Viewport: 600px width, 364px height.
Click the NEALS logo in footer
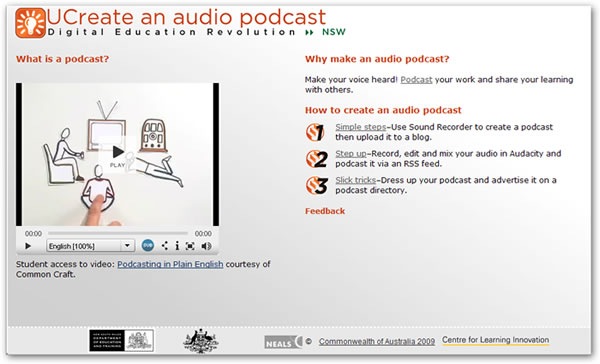(283, 341)
